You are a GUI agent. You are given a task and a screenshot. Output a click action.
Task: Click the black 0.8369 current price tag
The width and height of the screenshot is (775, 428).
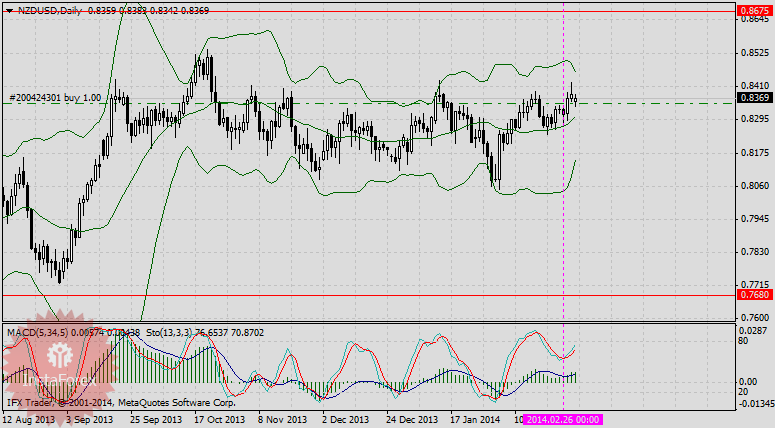pyautogui.click(x=752, y=98)
